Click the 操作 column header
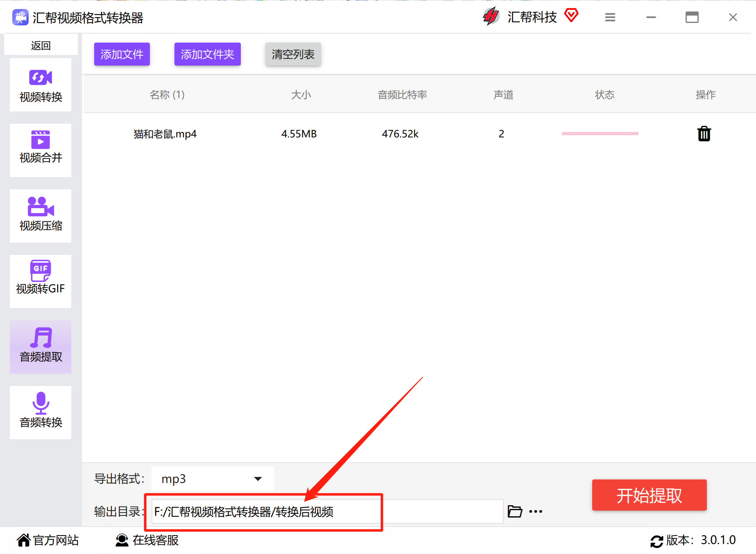This screenshot has height=554, width=756. coord(706,95)
